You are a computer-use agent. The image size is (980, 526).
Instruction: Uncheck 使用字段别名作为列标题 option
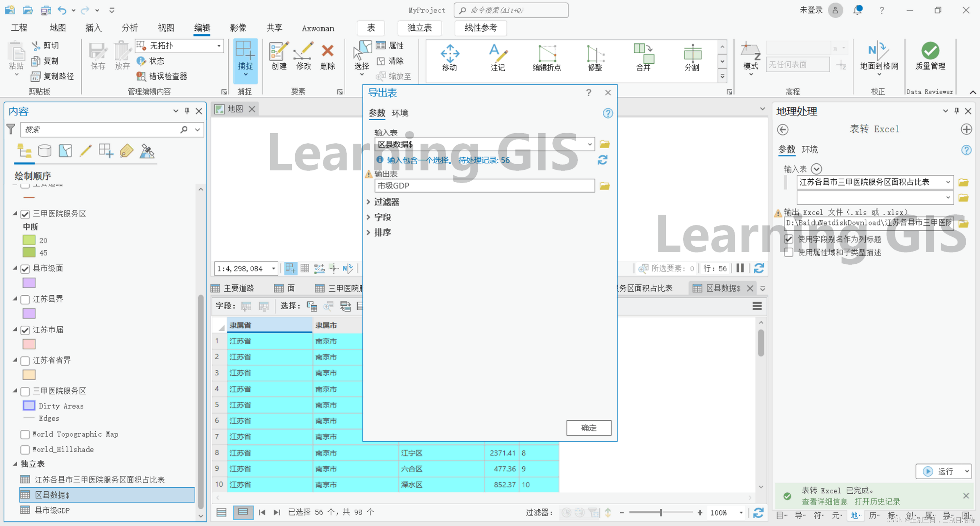789,239
